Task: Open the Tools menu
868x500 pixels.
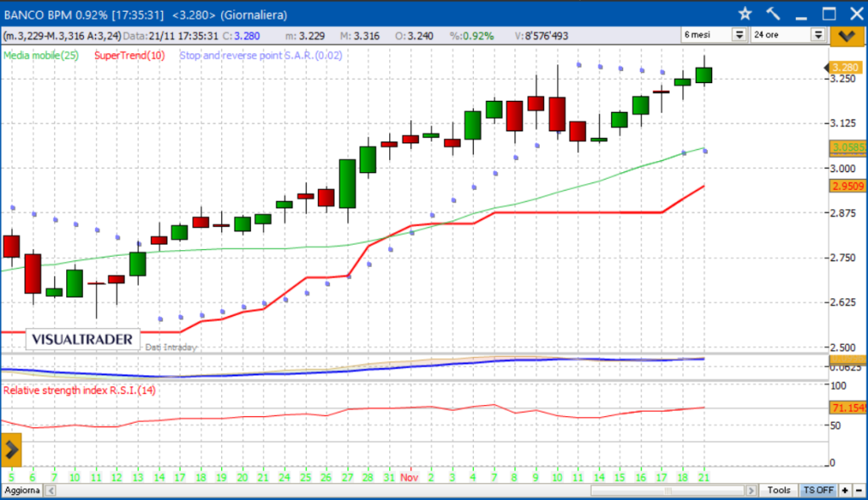Action: (778, 491)
